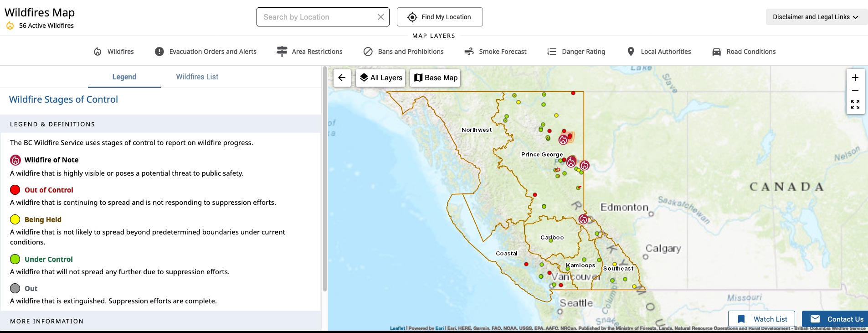Click the Edmonton city marker on map
The height and width of the screenshot is (333, 868).
tap(651, 214)
